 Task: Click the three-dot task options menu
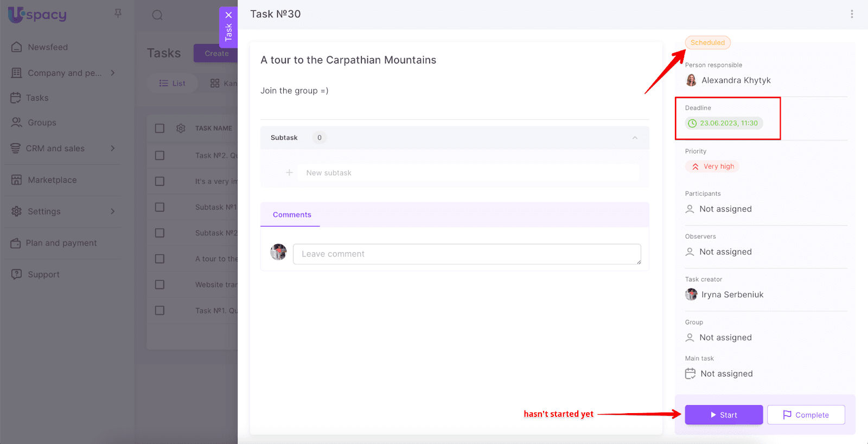(852, 14)
